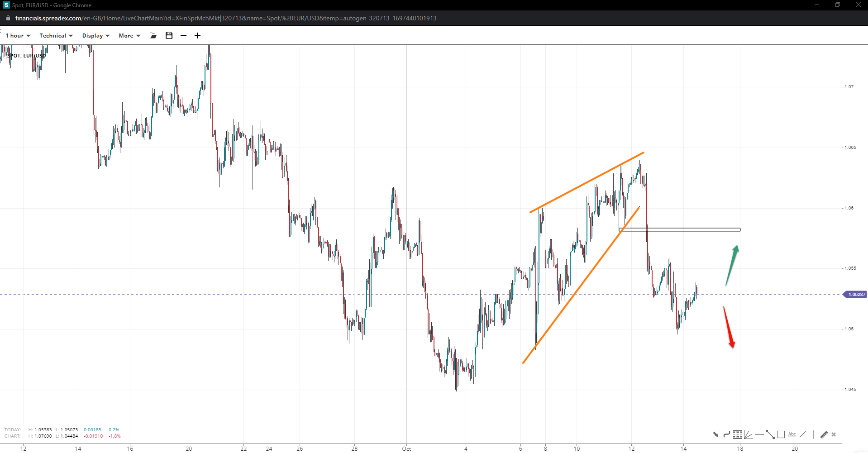The height and width of the screenshot is (453, 868).
Task: Open the More menu
Action: tap(129, 36)
